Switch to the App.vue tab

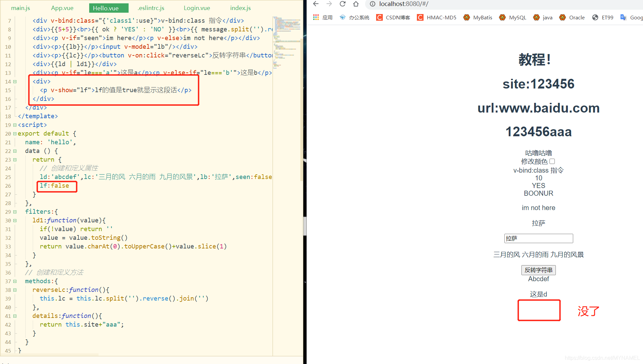62,8
